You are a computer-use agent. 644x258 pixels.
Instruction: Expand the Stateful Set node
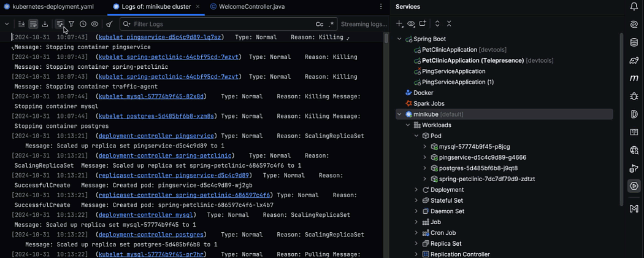[416, 200]
